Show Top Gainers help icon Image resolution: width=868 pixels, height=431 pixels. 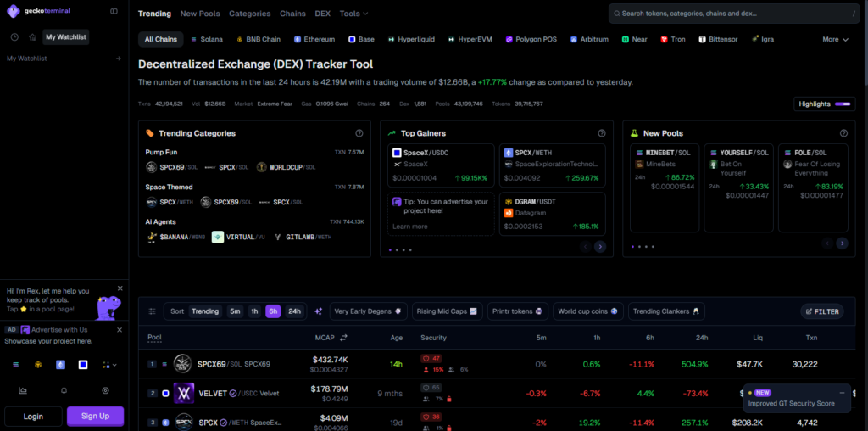point(602,133)
